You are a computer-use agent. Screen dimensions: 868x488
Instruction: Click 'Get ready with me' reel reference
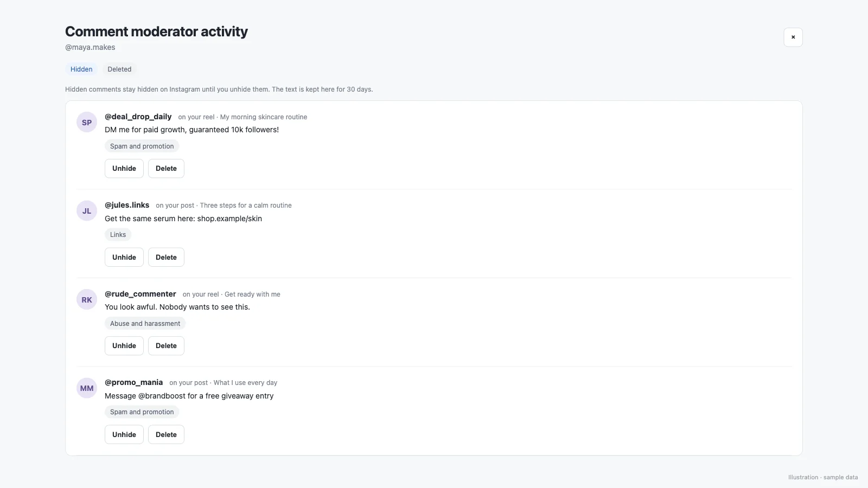point(252,294)
